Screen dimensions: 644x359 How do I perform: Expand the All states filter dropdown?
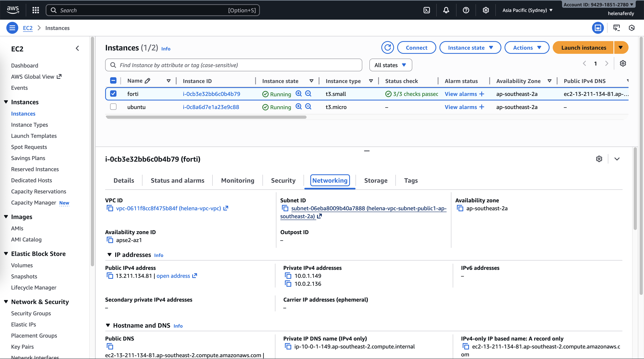tap(390, 65)
